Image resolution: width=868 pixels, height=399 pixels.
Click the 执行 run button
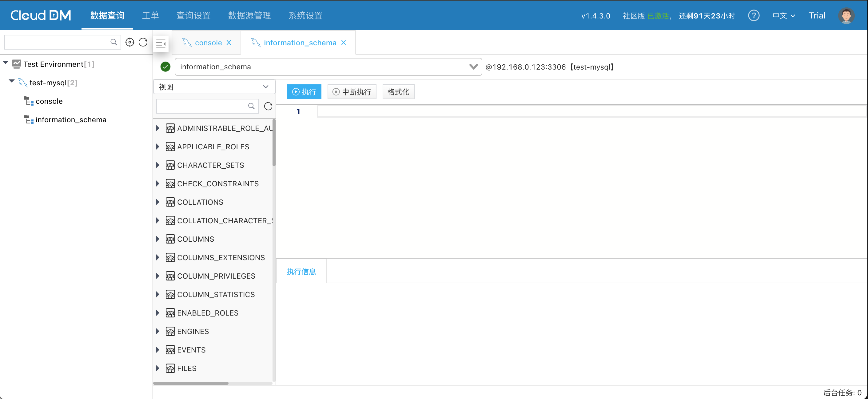pos(304,92)
